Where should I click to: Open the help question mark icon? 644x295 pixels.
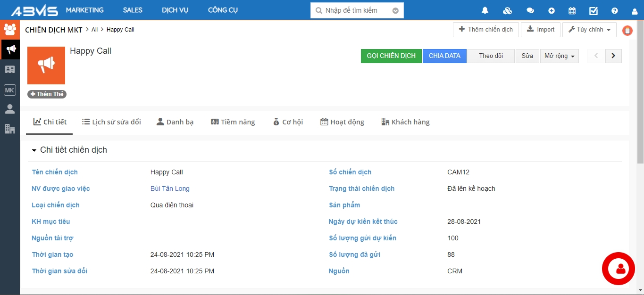point(614,10)
